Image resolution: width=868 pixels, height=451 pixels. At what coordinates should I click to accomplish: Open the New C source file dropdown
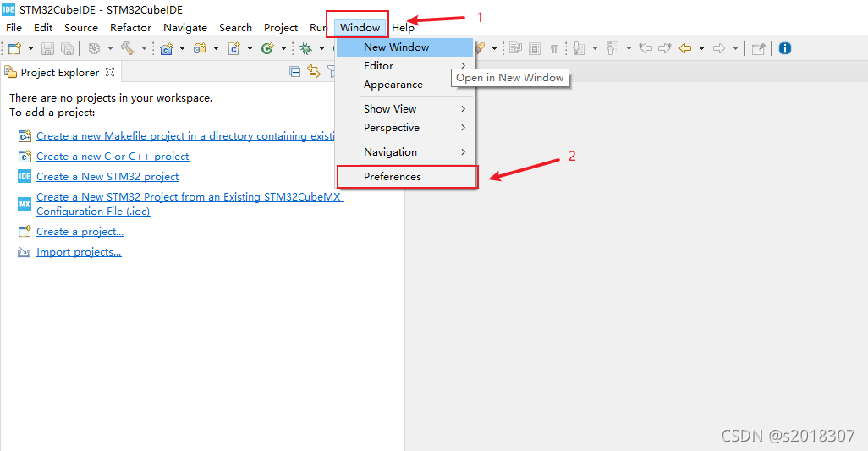tap(250, 49)
